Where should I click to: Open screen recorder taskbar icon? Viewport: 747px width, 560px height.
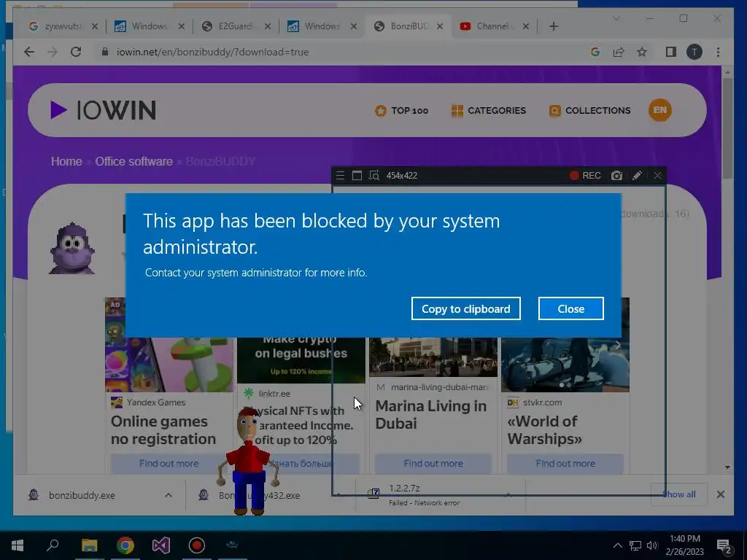(197, 545)
